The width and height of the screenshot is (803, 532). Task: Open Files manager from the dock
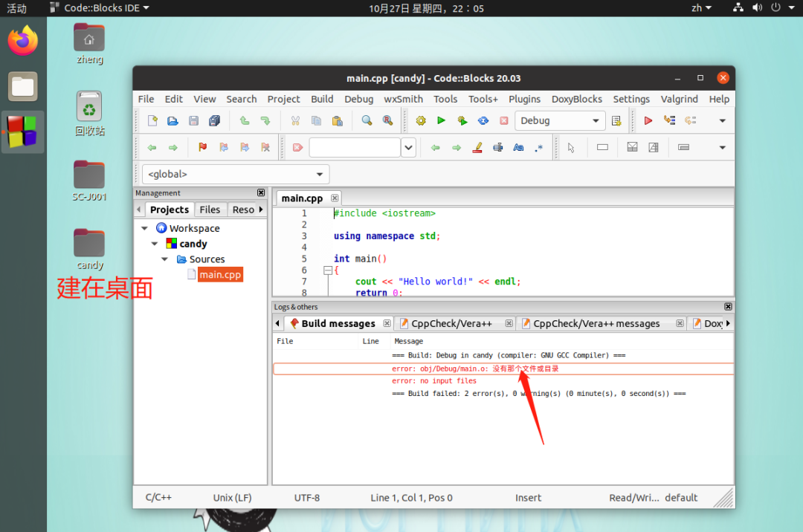point(23,86)
